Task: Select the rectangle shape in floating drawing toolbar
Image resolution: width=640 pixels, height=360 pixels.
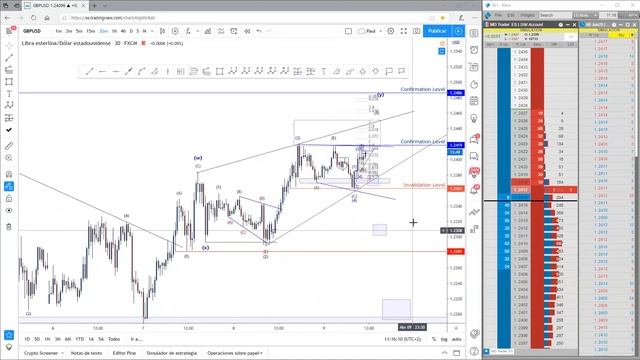Action: (220, 71)
